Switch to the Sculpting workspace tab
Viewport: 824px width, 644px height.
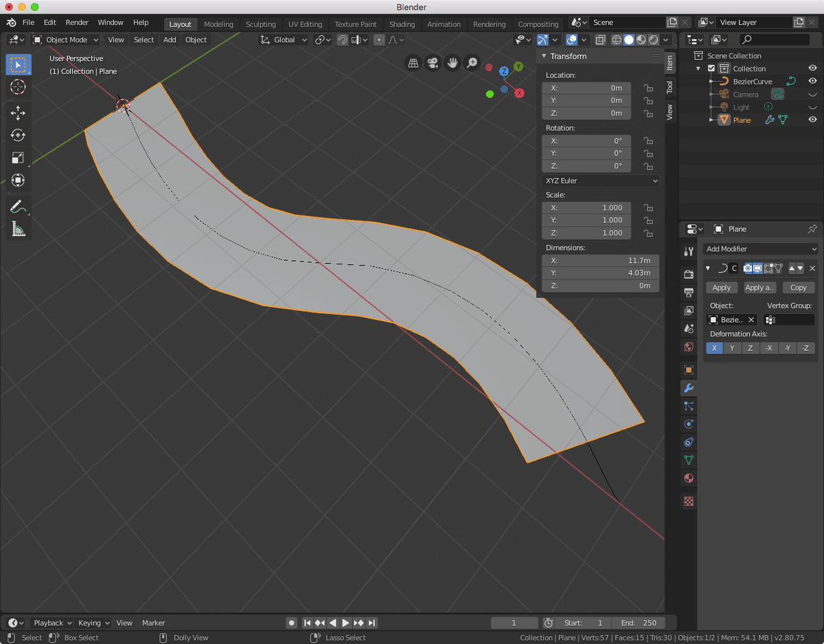(260, 24)
